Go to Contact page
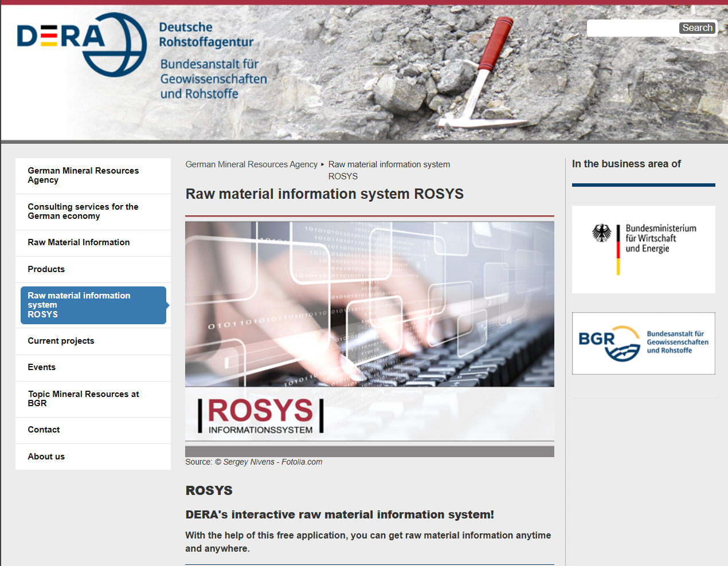 coord(93,430)
